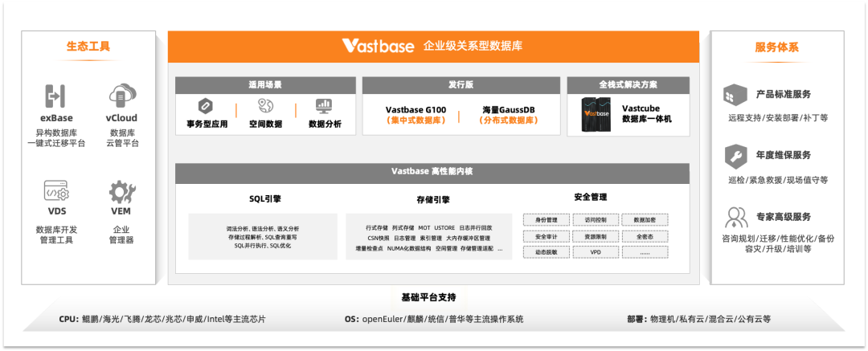868x351 pixels.
Task: Click the orange (集中式数据库) text
Action: (416, 120)
